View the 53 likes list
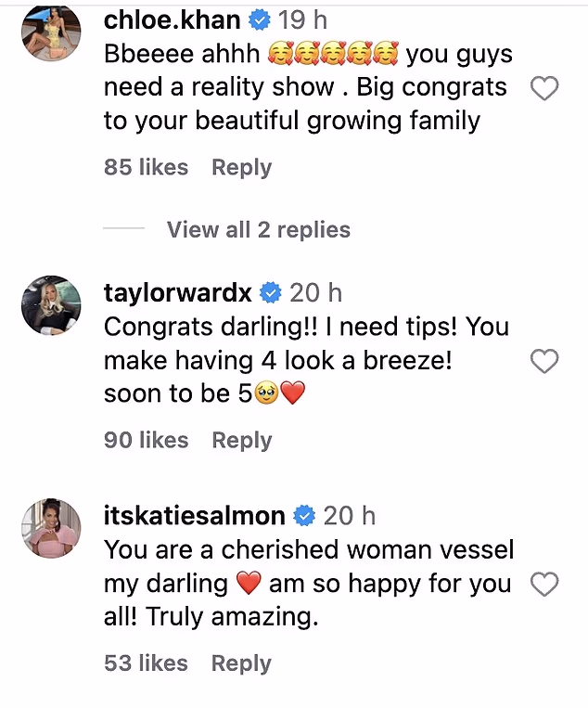588x708 pixels. click(146, 663)
